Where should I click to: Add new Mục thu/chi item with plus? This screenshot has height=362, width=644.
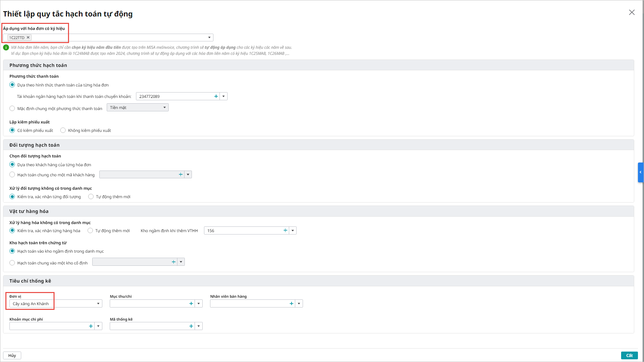point(191,303)
